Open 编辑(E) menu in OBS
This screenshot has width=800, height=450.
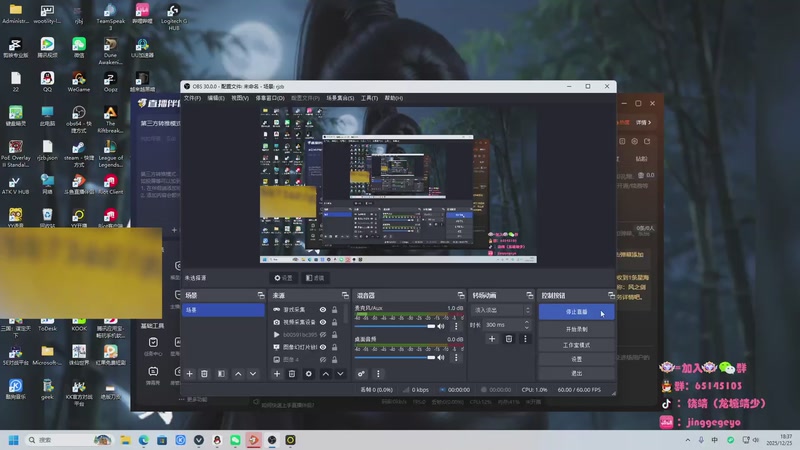point(216,98)
